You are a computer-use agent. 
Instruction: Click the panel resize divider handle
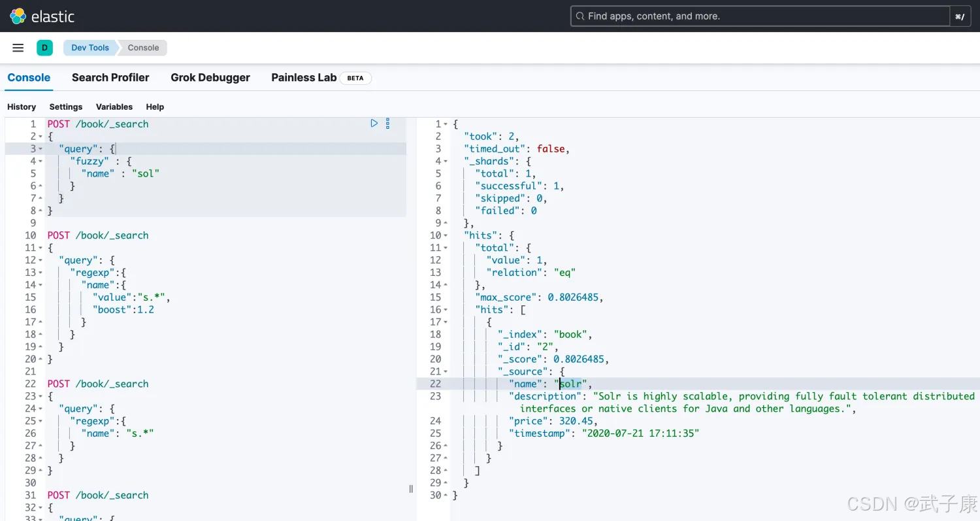pos(411,488)
